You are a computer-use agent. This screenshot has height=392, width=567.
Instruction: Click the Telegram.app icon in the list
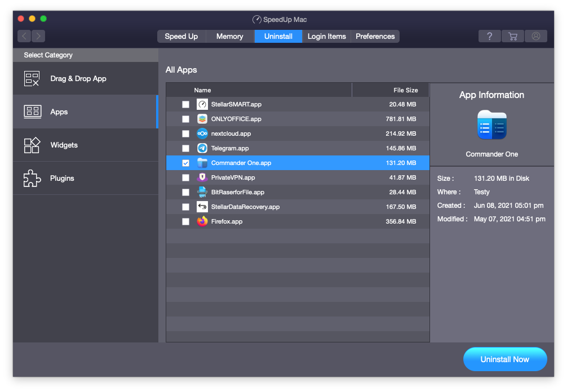pyautogui.click(x=202, y=148)
